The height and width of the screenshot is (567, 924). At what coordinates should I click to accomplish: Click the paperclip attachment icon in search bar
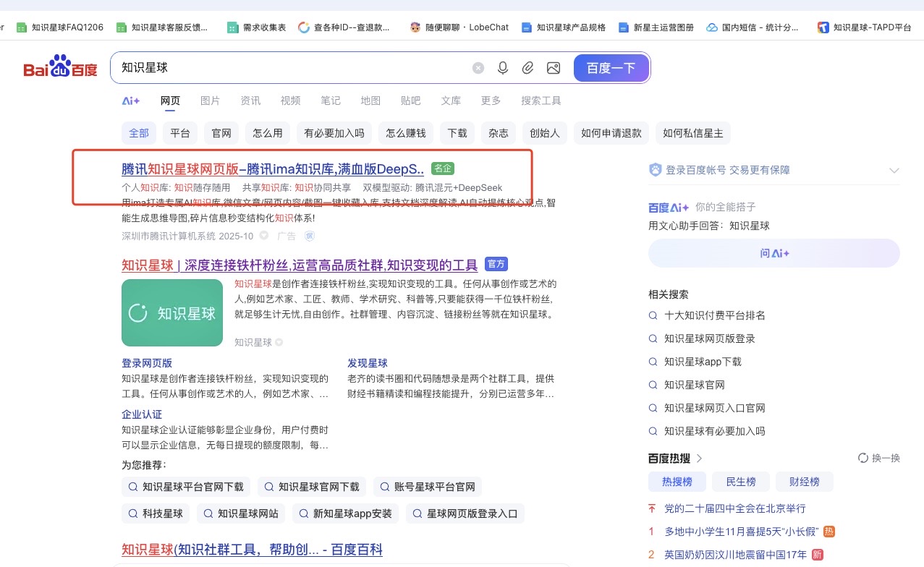528,68
